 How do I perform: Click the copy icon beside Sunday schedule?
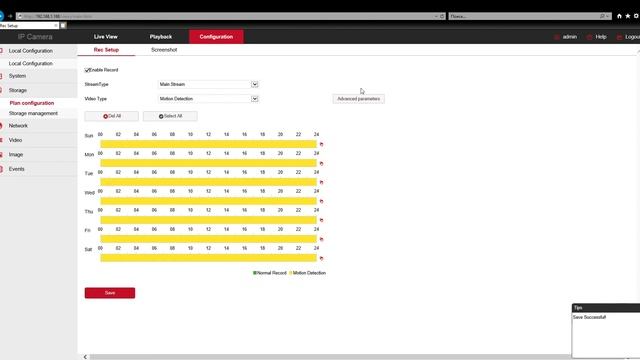coord(321,144)
